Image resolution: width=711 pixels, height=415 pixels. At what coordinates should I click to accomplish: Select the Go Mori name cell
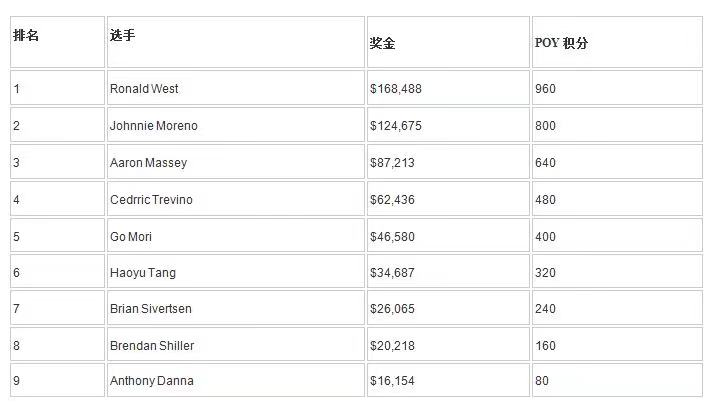click(x=236, y=236)
